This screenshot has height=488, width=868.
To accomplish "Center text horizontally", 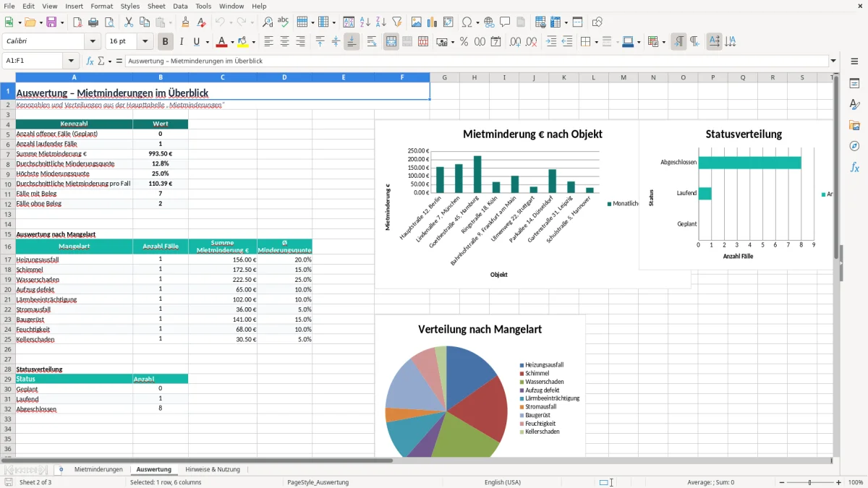I will pyautogui.click(x=284, y=42).
